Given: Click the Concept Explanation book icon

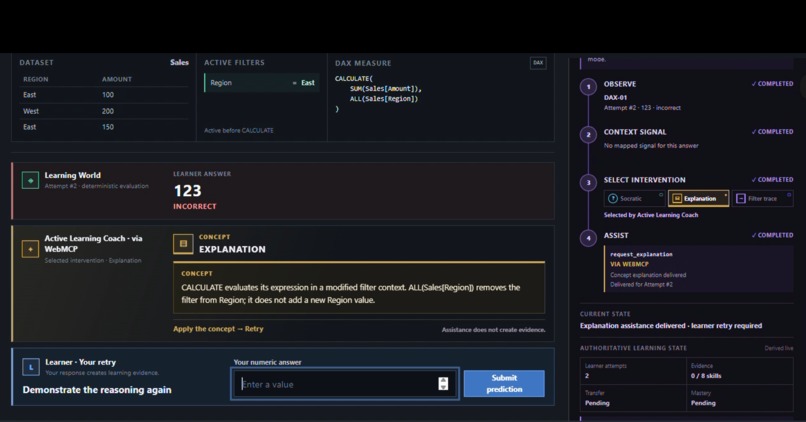Looking at the screenshot, I should tap(183, 244).
